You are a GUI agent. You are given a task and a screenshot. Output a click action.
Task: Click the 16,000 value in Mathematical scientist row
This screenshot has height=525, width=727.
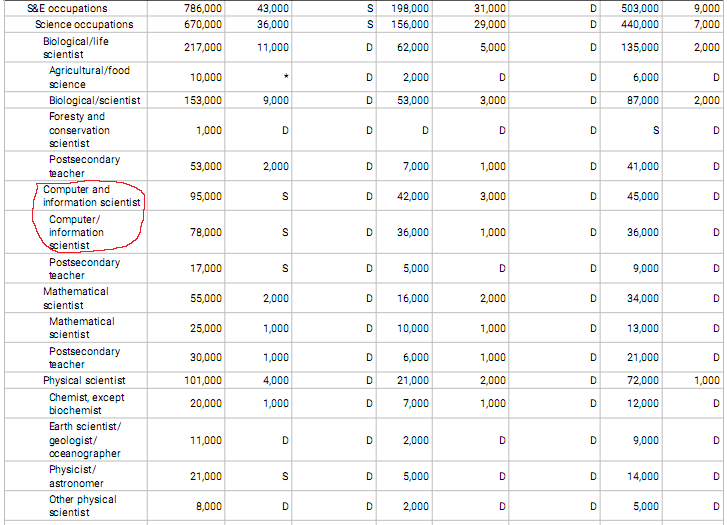(x=413, y=298)
